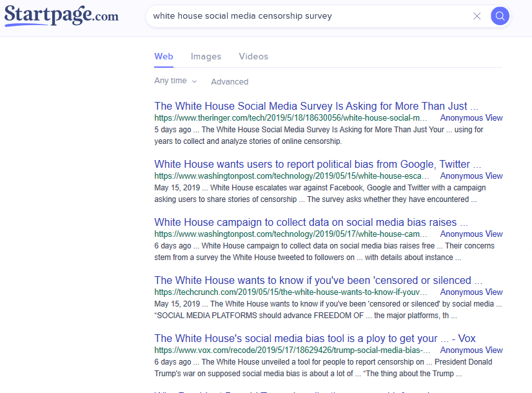Switch to the Images tab
This screenshot has width=532, height=393.
coord(206,57)
